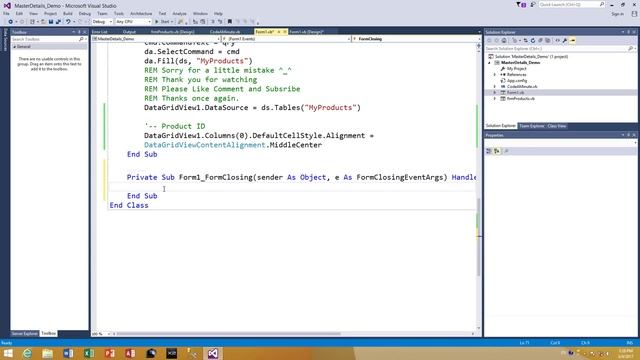Open the (Form1 Events) dropdown
640x360 pixels.
287,39
